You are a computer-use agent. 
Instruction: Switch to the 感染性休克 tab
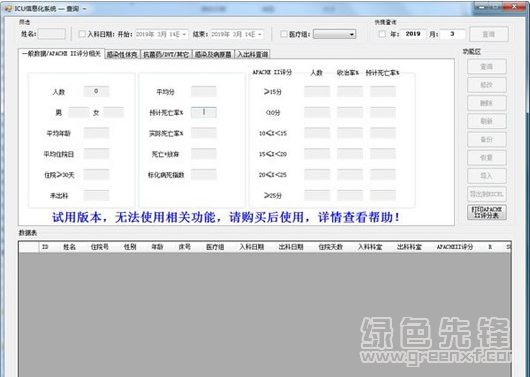tap(122, 54)
